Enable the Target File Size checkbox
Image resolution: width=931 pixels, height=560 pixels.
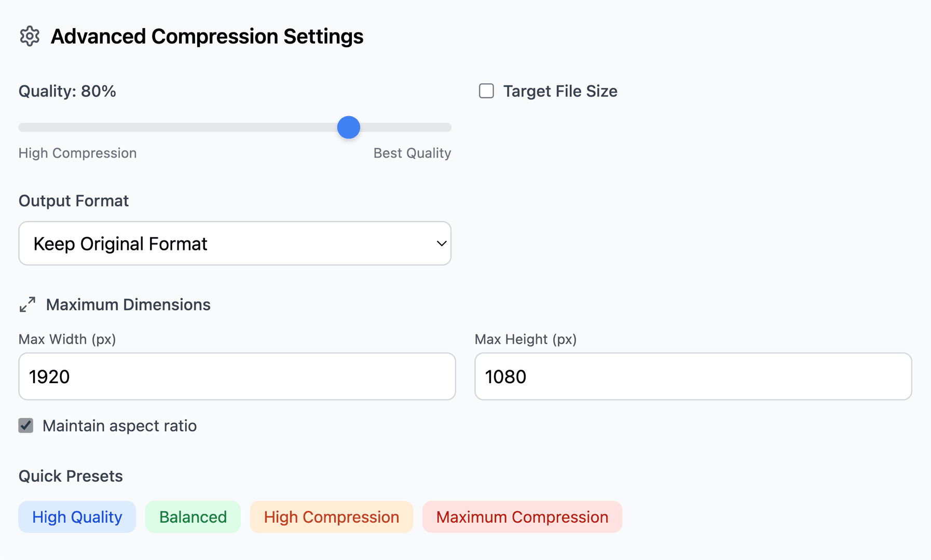(486, 91)
